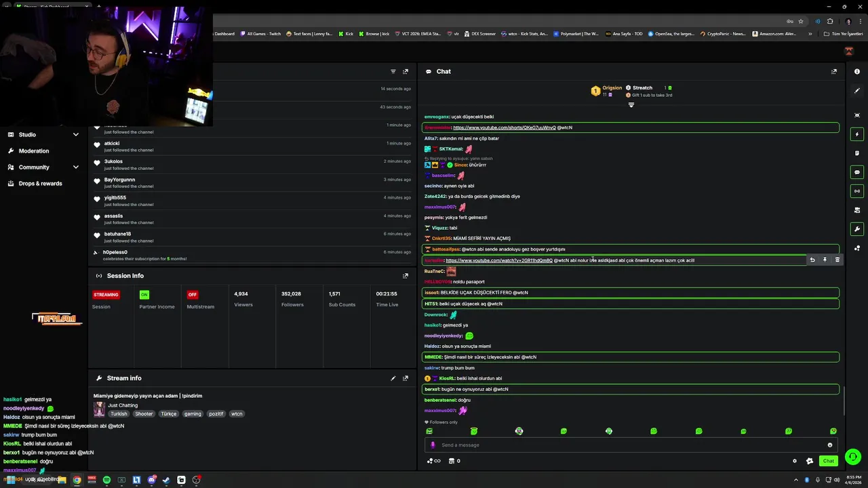Delete the highlighted YouTube link message

tap(837, 260)
